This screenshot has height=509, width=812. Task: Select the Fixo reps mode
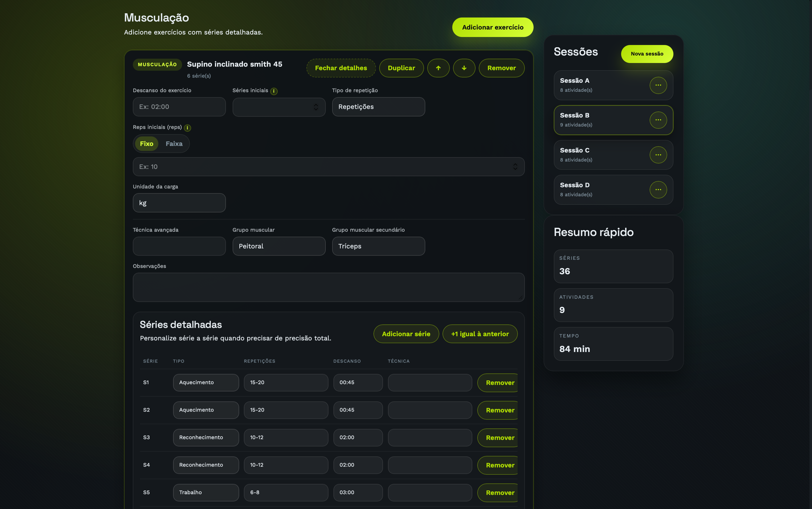pos(146,143)
